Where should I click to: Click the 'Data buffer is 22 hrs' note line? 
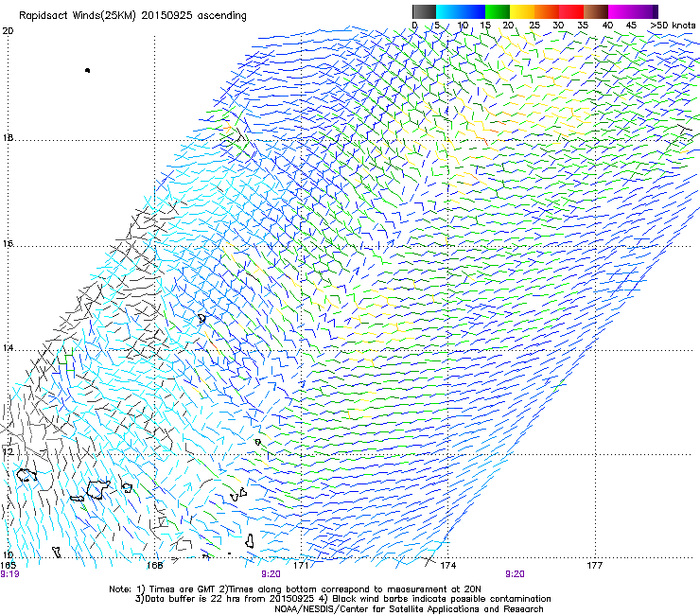coord(342,599)
